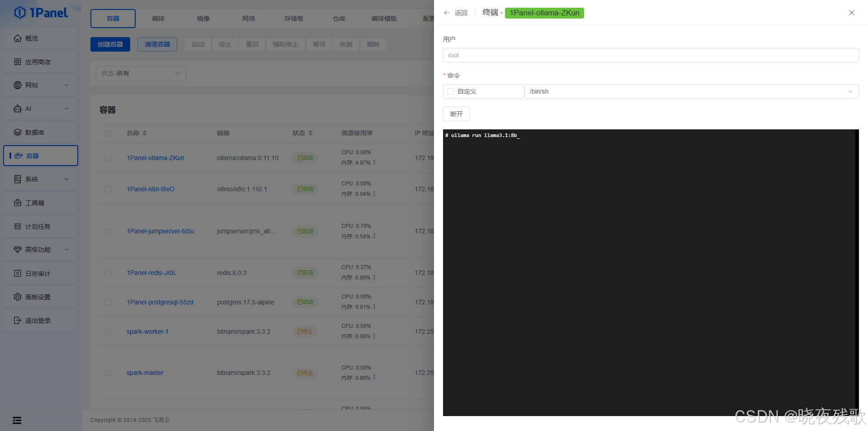Check the 1Panel-jumpserver-6i5u row checkbox
868x431 pixels.
(108, 232)
